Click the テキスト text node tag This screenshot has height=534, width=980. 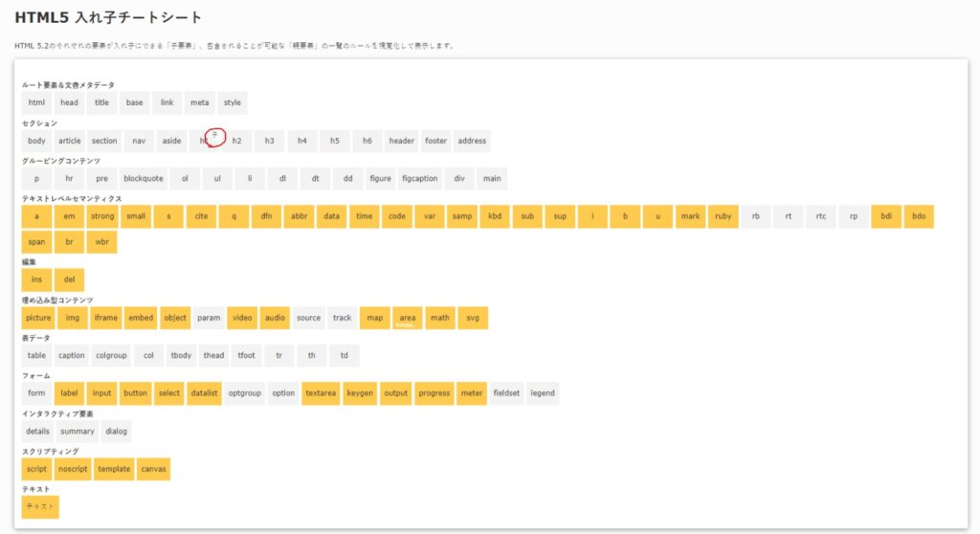(40, 506)
